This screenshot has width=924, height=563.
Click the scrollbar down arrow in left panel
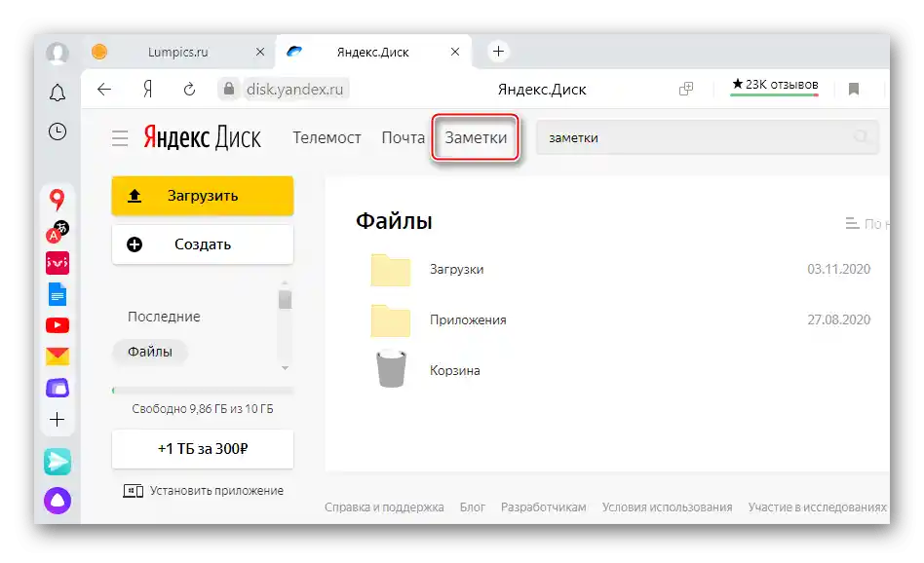(x=285, y=368)
